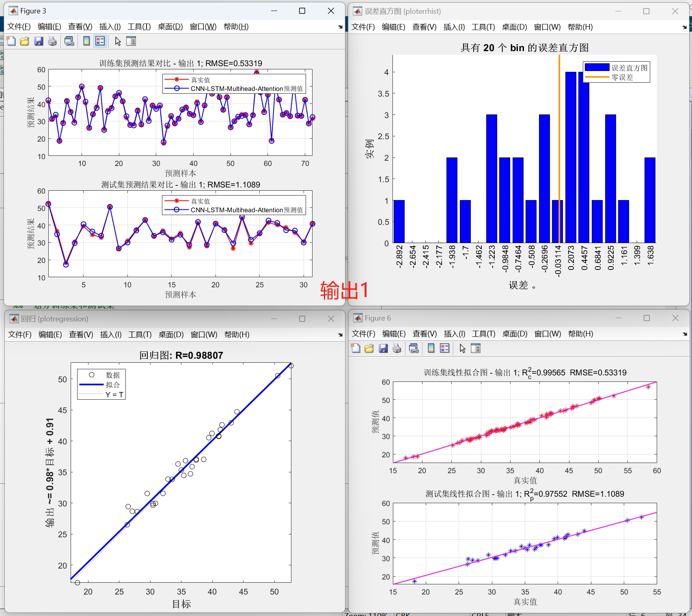Toggle the highlighted Insert Legend button in Figure 3
The height and width of the screenshot is (616, 692).
[x=100, y=41]
